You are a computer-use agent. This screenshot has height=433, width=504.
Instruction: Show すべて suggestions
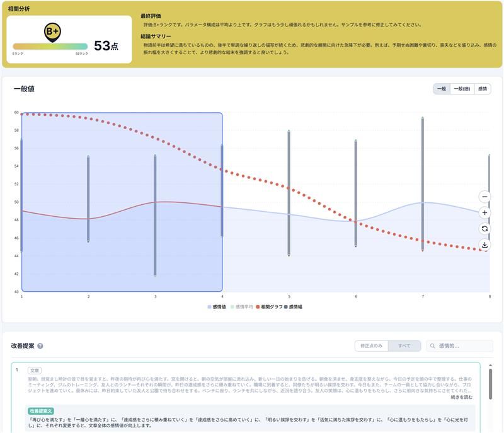point(404,346)
